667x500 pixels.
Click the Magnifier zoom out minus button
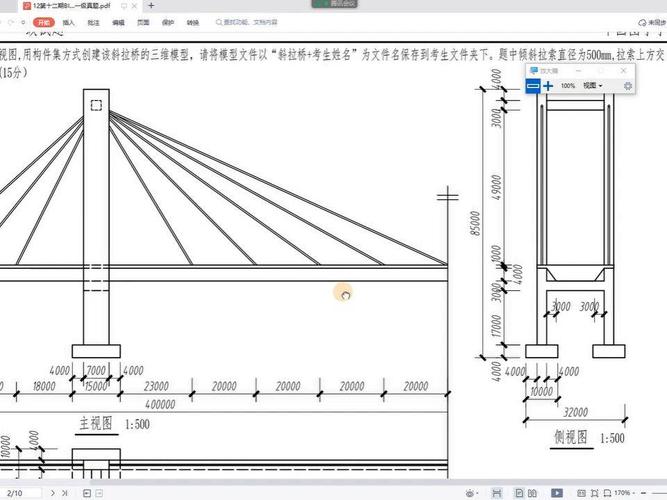pos(533,87)
